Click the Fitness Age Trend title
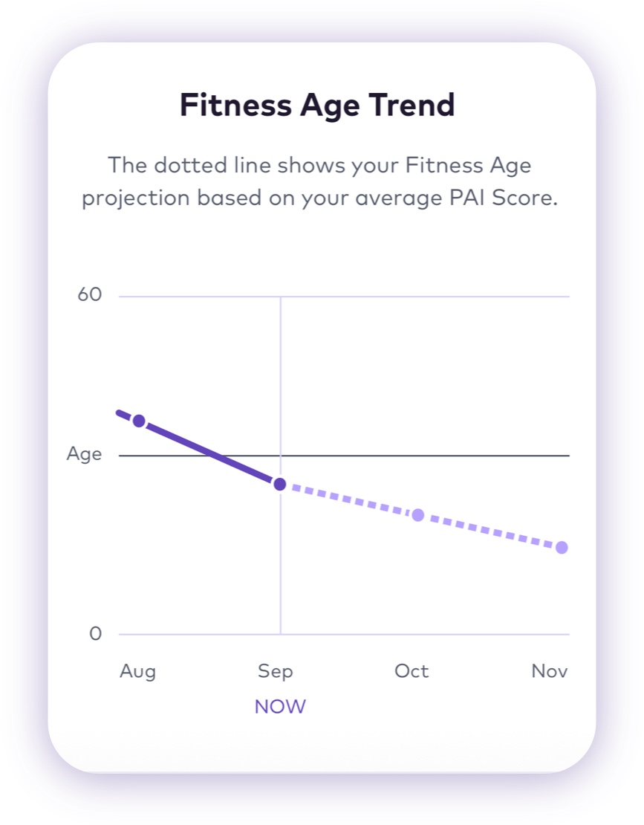The image size is (644, 825). [317, 106]
